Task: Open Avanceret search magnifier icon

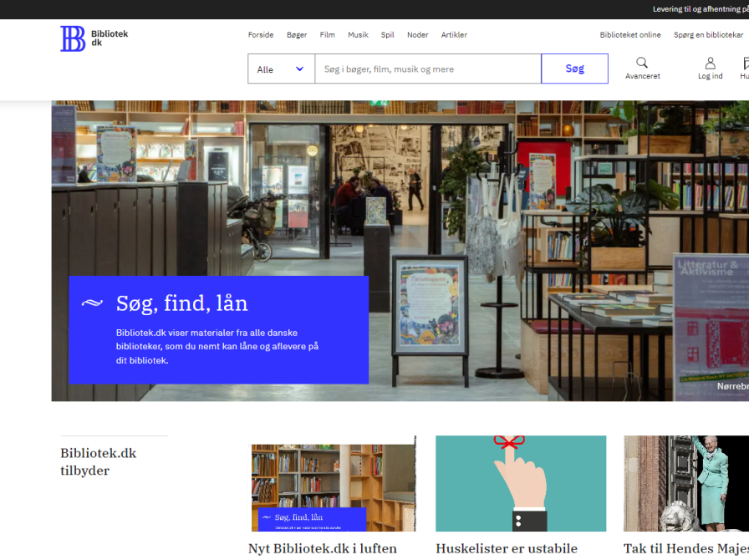Action: click(x=642, y=64)
